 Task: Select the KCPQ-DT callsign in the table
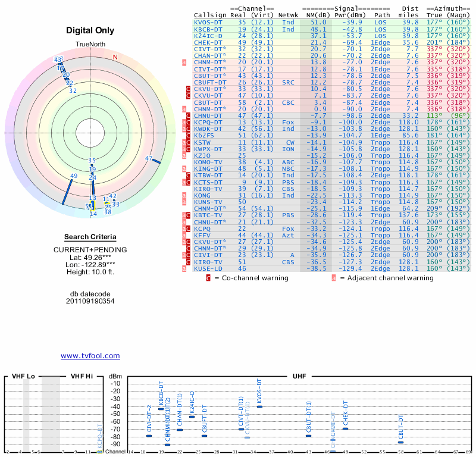208,122
